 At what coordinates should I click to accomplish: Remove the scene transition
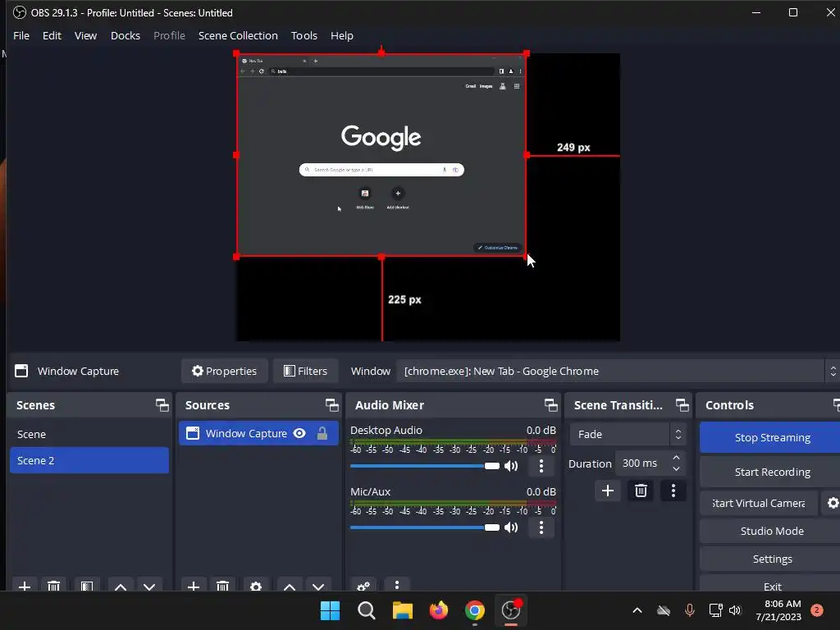[641, 491]
